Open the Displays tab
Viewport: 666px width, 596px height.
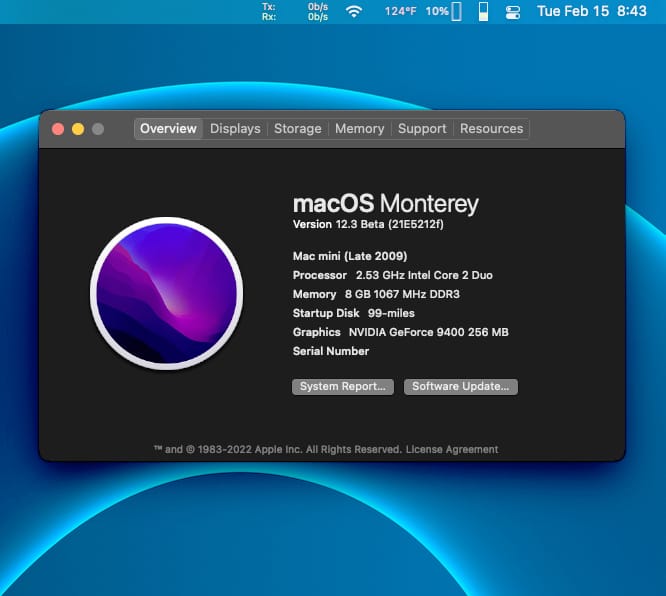(235, 129)
